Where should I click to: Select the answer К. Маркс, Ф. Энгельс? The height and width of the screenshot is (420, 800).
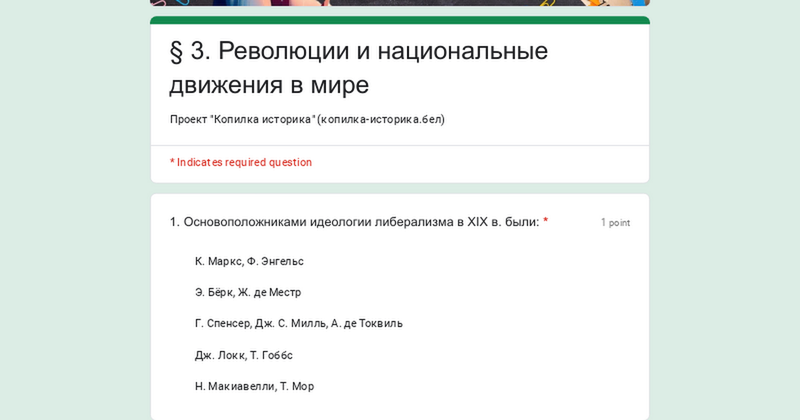coord(249,261)
